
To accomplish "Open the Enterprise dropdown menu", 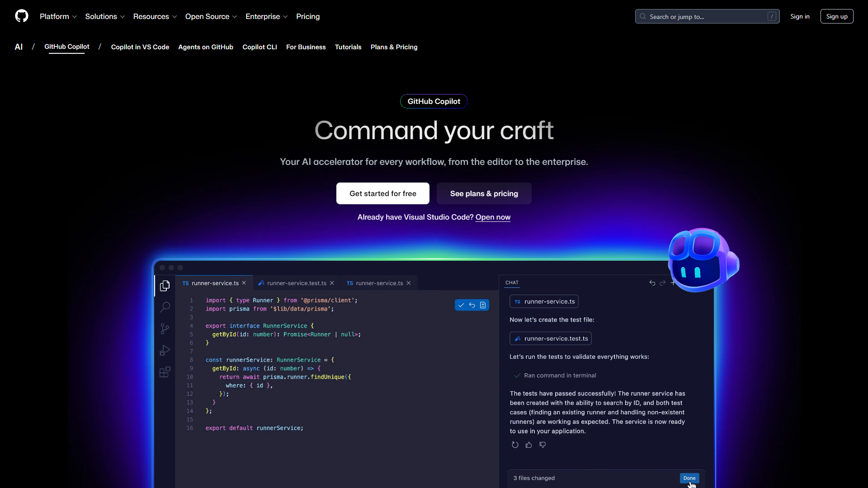I will 266,16.
